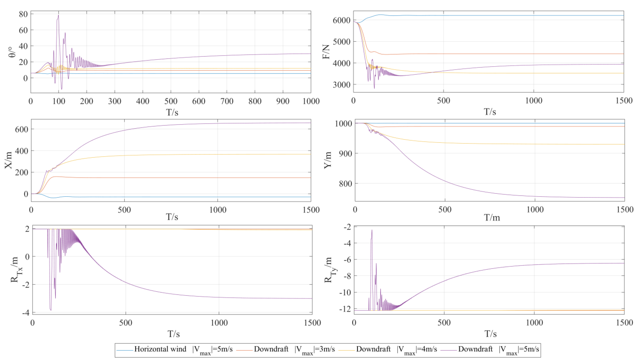Image resolution: width=642 pixels, height=364 pixels.
Task: Click the R_Ty/m y-axis label
Action: (330, 270)
